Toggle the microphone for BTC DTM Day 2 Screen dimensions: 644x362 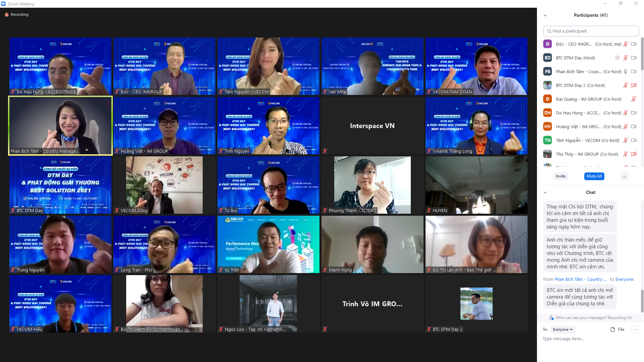click(x=626, y=85)
